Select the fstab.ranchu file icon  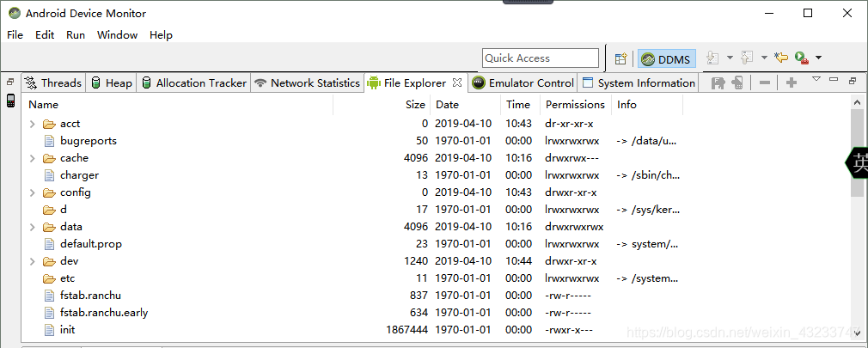(x=50, y=296)
